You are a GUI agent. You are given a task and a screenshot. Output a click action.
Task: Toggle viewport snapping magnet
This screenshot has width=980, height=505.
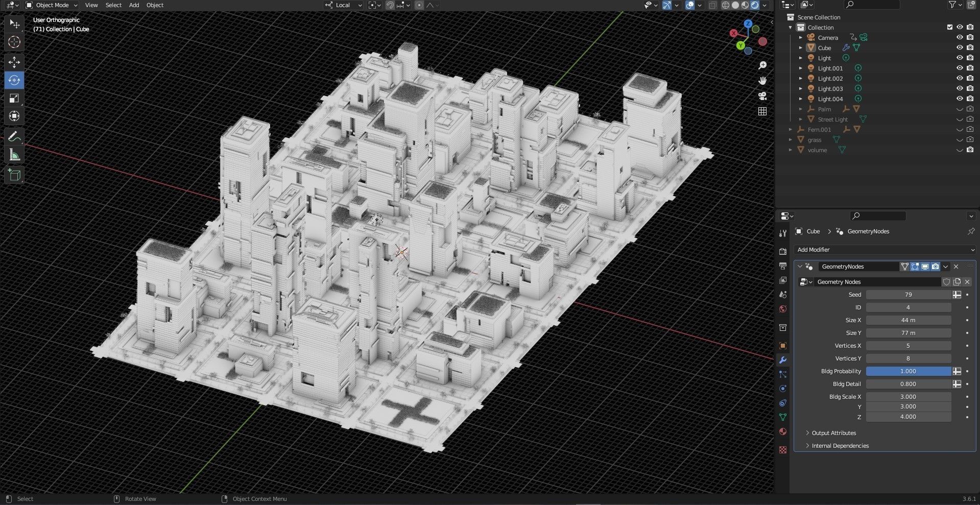[x=390, y=5]
